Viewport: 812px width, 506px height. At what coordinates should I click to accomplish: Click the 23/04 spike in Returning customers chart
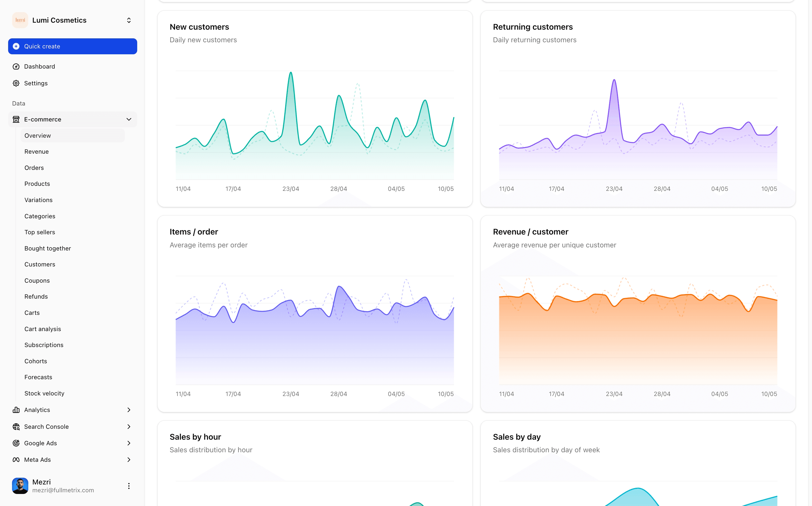click(x=614, y=80)
